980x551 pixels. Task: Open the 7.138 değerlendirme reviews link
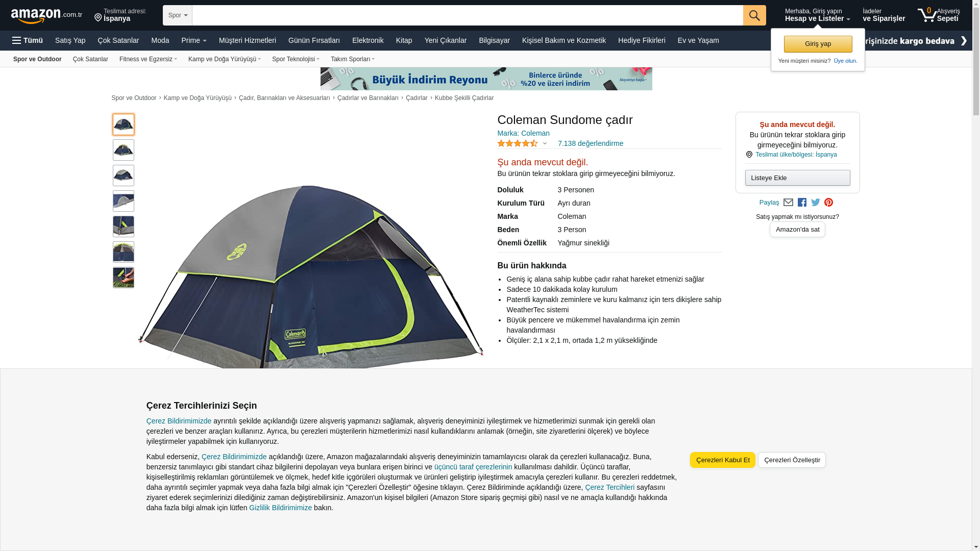tap(590, 143)
